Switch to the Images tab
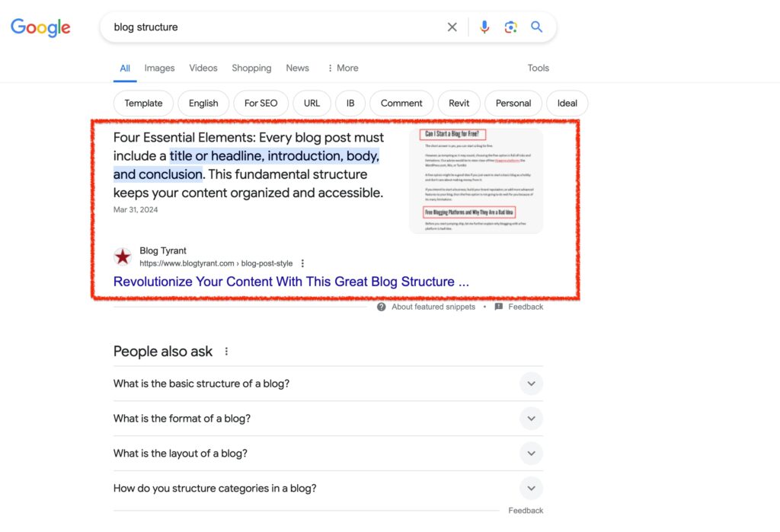This screenshot has height=532, width=780. [159, 68]
